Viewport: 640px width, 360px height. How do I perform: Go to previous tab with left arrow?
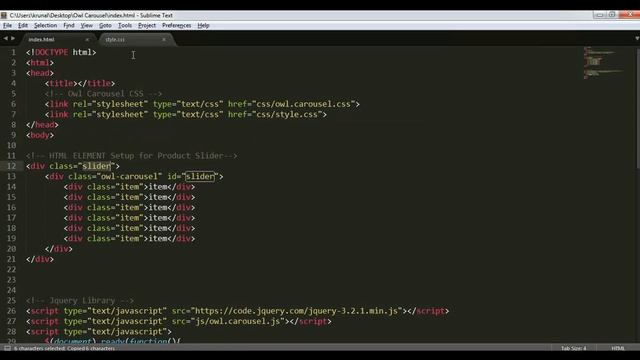(5, 38)
